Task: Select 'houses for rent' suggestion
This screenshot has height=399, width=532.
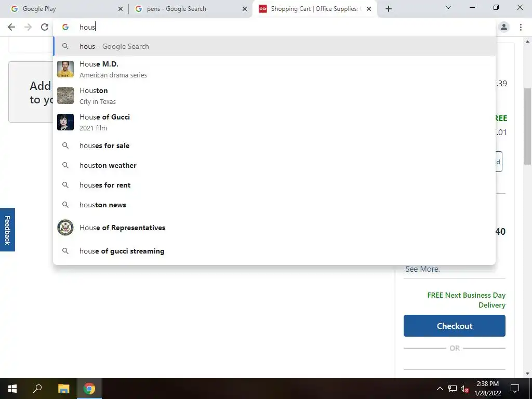Action: pyautogui.click(x=274, y=185)
